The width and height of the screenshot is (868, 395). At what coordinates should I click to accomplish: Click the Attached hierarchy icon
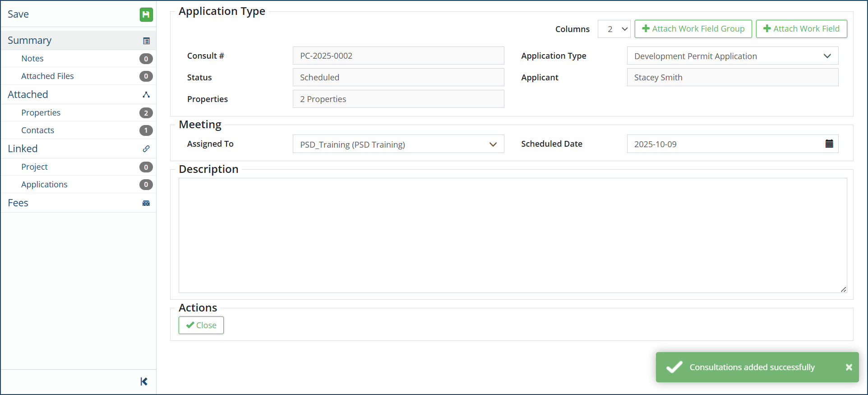(x=146, y=95)
